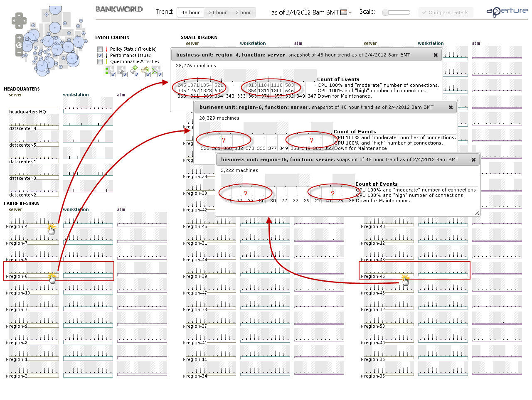Expand the region-40 row
This screenshot has width=532, height=400.
coord(362,227)
